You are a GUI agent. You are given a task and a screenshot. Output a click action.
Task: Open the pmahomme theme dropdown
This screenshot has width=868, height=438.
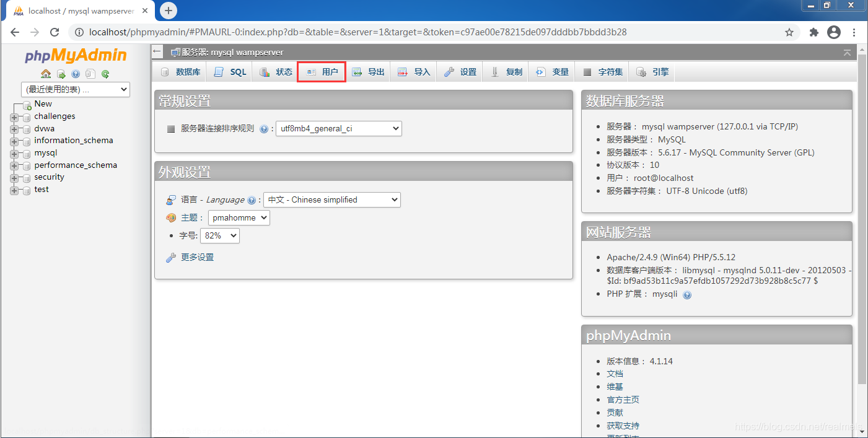(x=239, y=218)
